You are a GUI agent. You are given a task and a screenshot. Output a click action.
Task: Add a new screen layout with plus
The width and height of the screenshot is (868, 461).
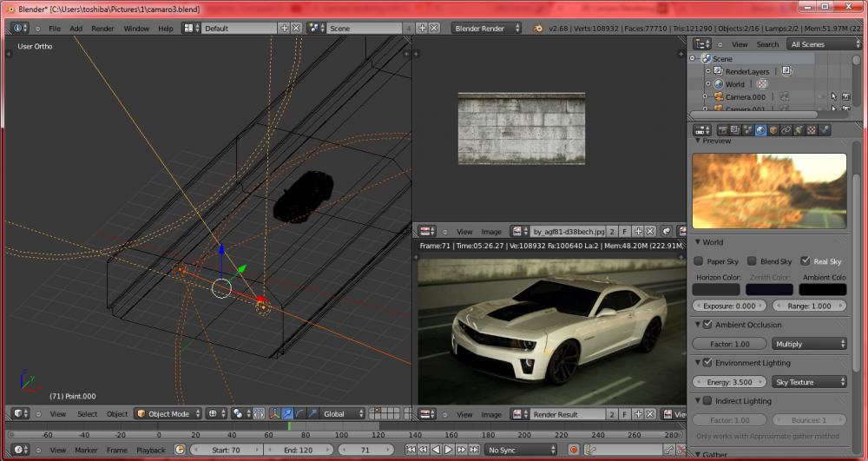(284, 29)
